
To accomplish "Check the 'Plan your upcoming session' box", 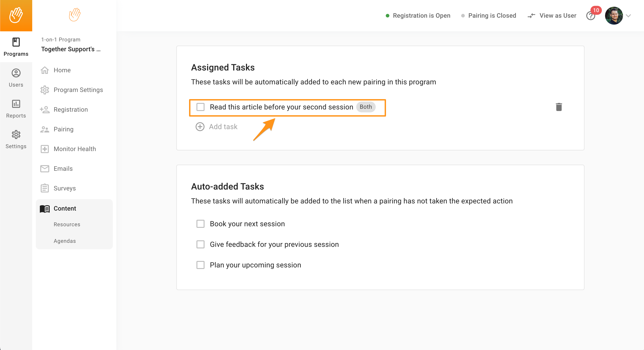I will (x=200, y=265).
